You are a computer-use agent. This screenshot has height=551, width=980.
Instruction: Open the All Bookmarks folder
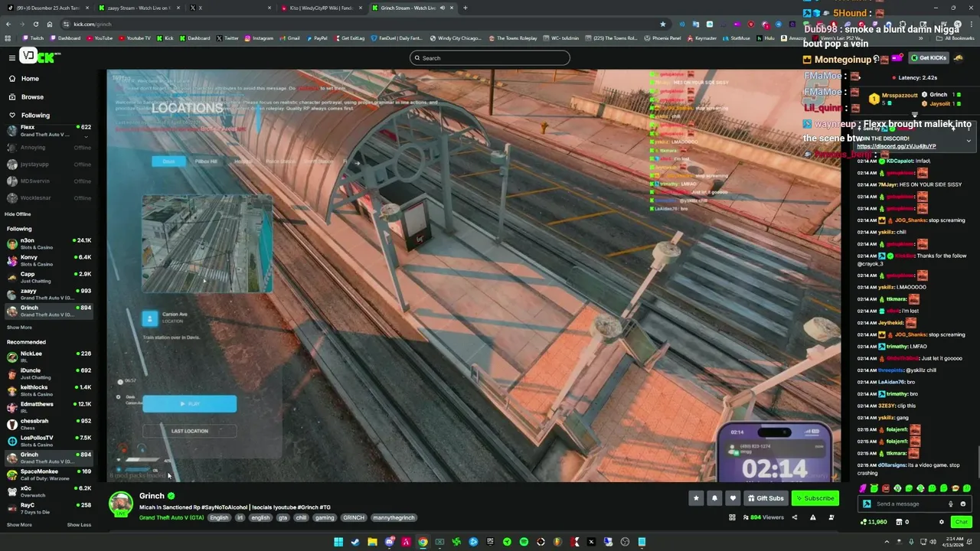pyautogui.click(x=955, y=38)
